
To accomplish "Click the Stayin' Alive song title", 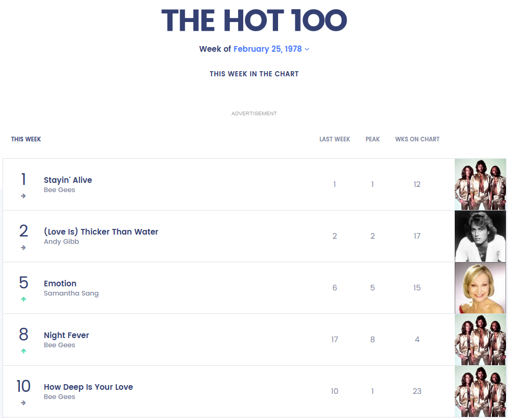I will coord(68,180).
